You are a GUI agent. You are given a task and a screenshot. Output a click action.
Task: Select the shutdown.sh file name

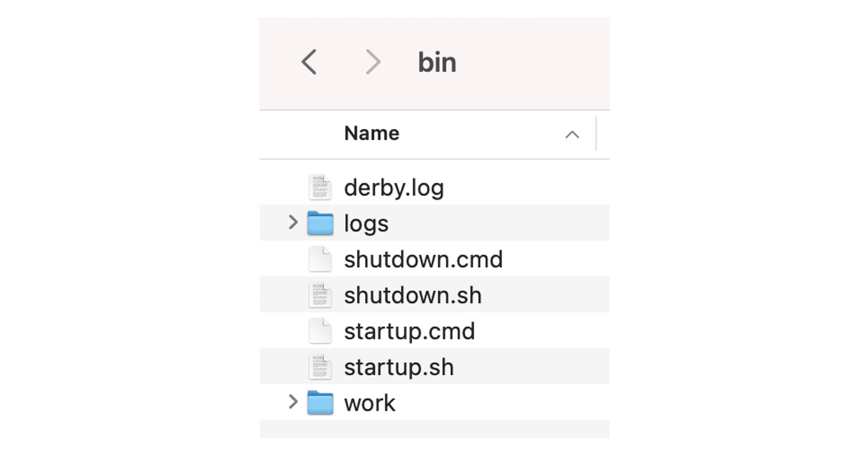pos(413,295)
